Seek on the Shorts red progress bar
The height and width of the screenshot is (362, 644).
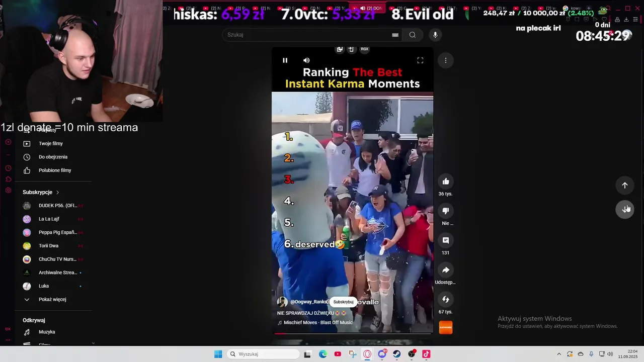coord(352,333)
